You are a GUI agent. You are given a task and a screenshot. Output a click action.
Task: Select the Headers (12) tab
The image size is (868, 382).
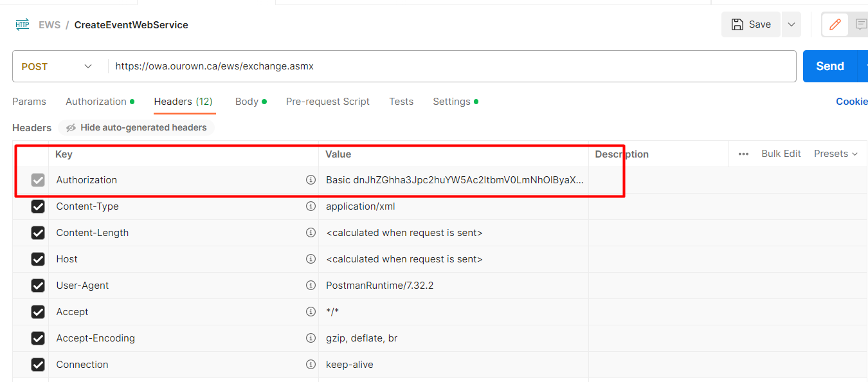pos(183,102)
